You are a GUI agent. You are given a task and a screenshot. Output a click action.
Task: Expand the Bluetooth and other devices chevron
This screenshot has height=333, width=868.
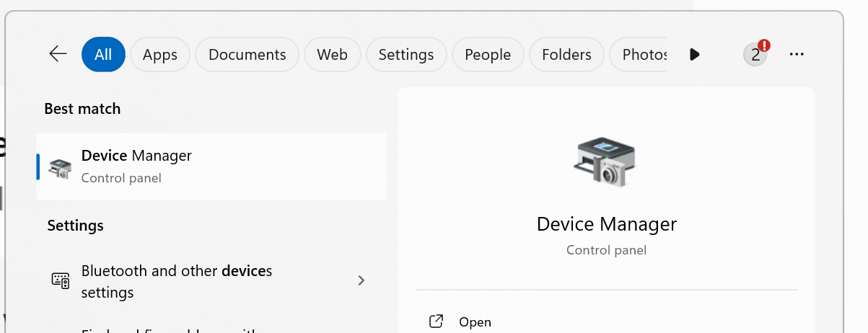coord(361,280)
